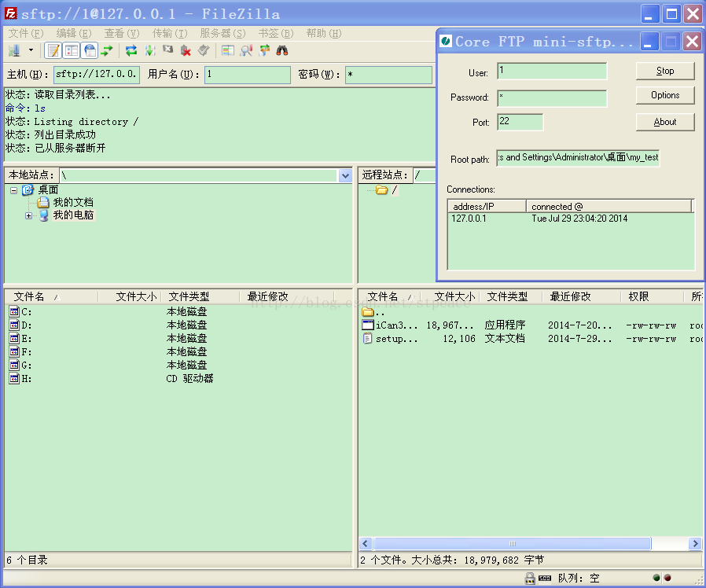Image resolution: width=706 pixels, height=588 pixels.
Task: Collapse the 桌面 tree node
Action: click(14, 190)
